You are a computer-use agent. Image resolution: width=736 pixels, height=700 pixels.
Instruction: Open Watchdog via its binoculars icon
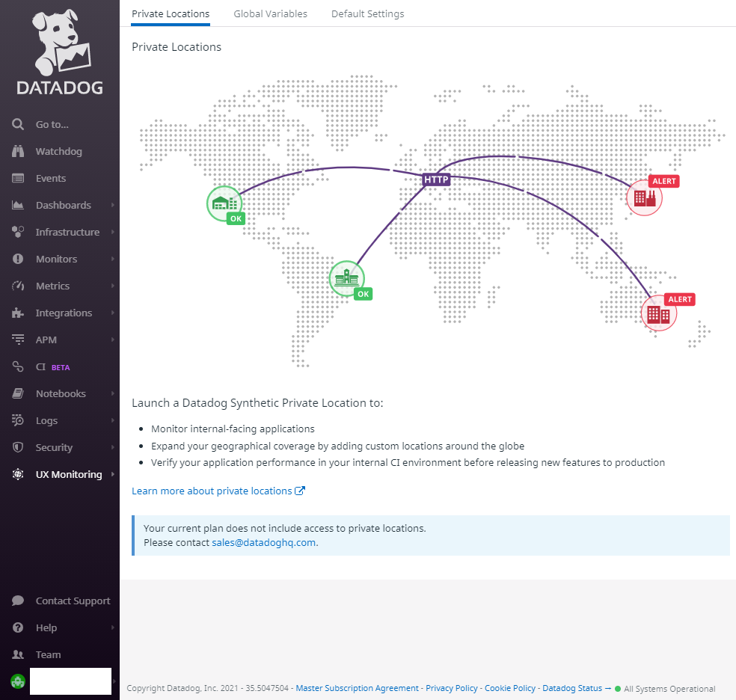pyautogui.click(x=18, y=151)
